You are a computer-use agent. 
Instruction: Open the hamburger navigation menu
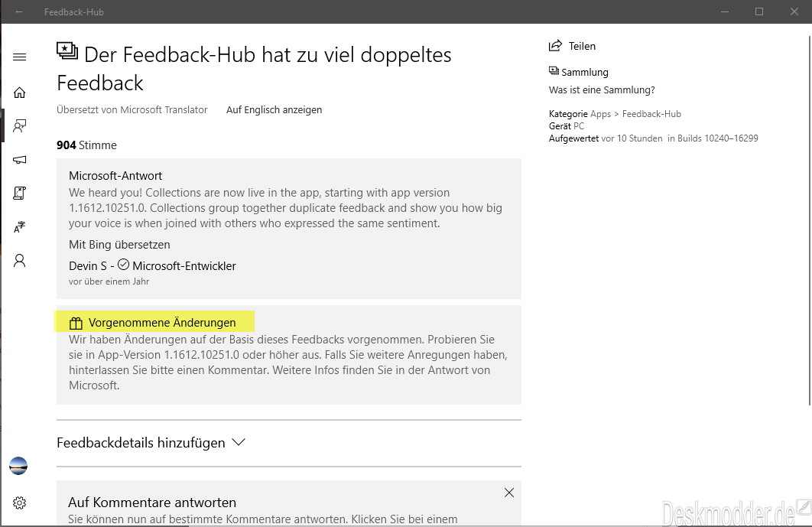[19, 57]
